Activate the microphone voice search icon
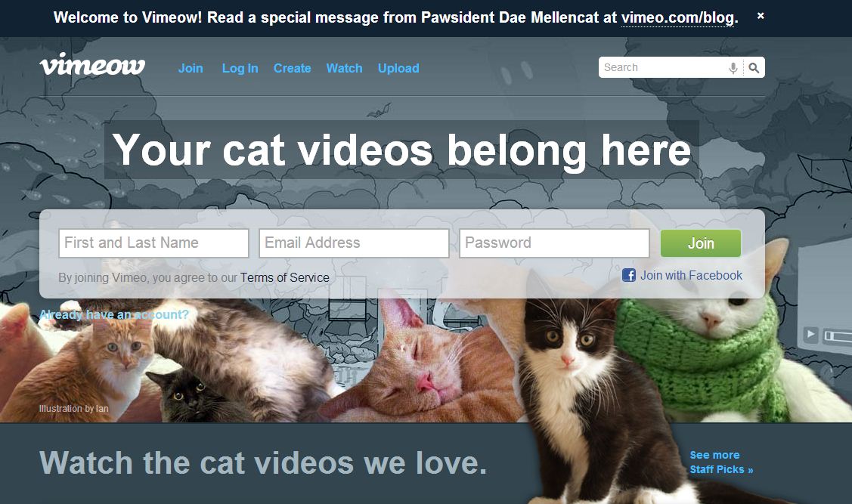Viewport: 852px width, 504px height. tap(733, 68)
